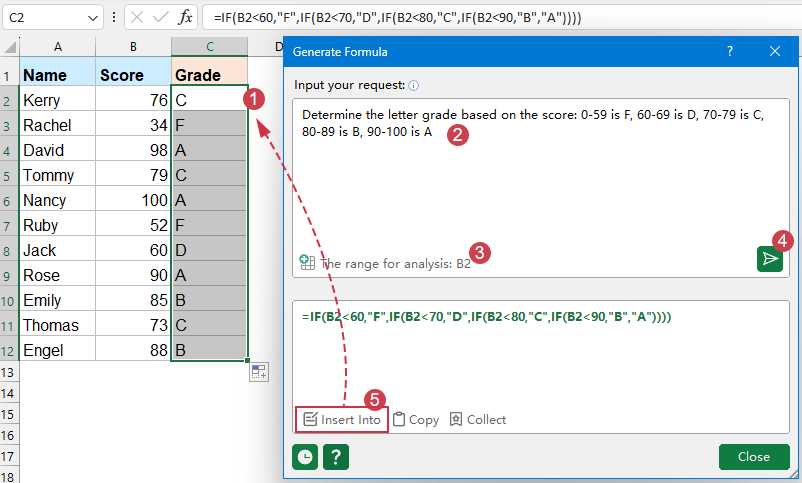Click Collect to save the formula
This screenshot has height=483, width=802.
[x=478, y=420]
